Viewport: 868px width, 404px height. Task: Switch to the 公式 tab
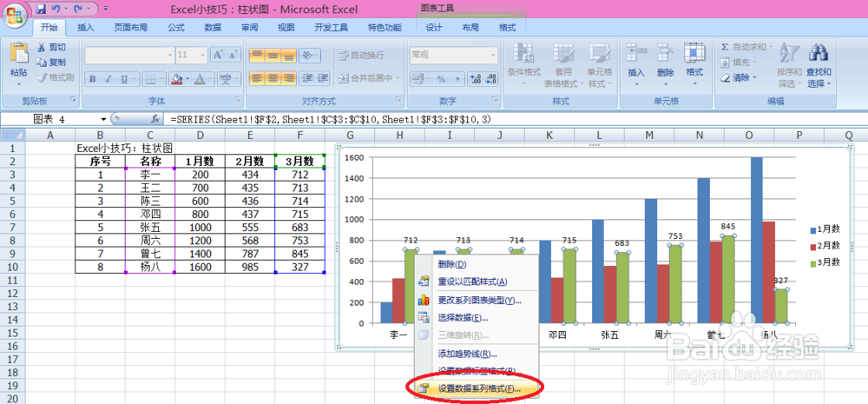(x=176, y=27)
